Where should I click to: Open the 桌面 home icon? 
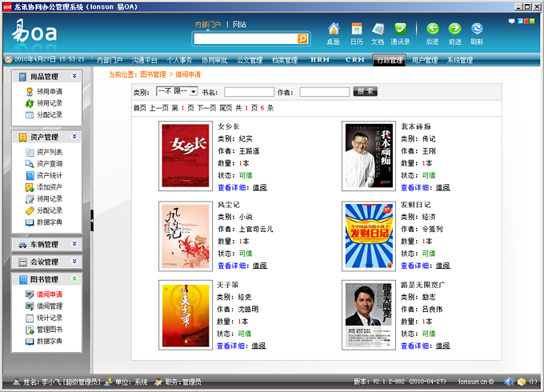334,29
